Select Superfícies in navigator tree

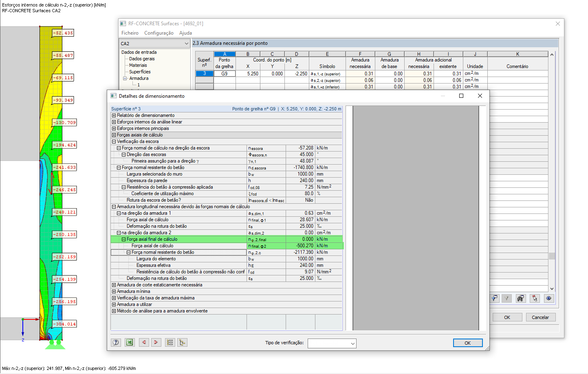pyautogui.click(x=140, y=72)
